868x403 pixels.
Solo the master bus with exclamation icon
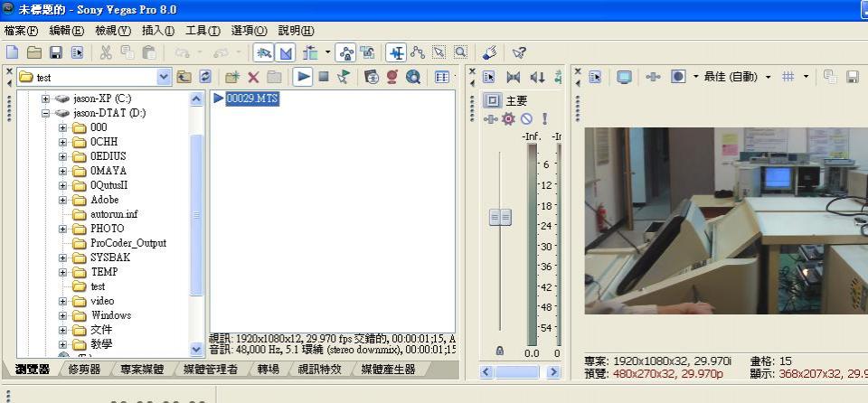[544, 119]
